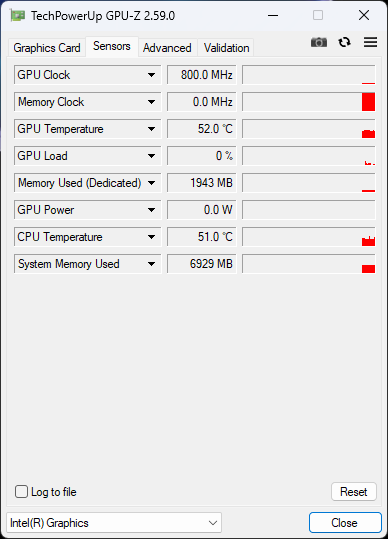Screen dimensions: 388x539
Task: Click the System Memory Used graph
Action: pos(309,264)
